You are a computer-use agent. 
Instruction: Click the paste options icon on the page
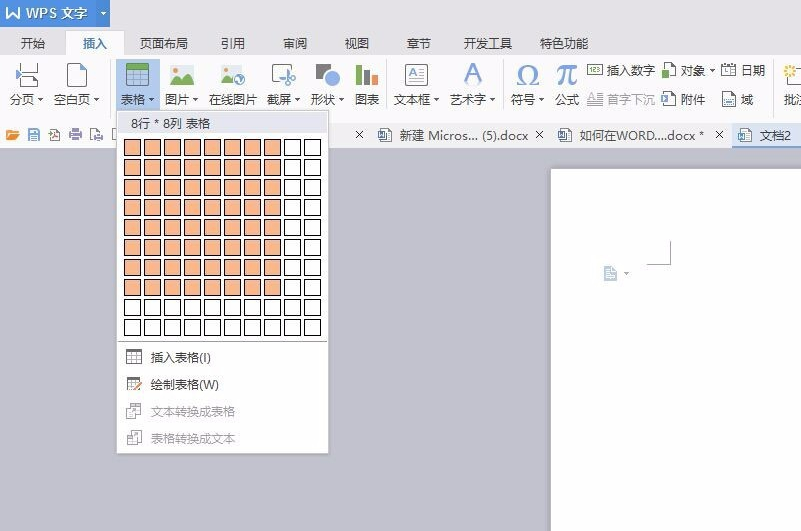coord(610,273)
